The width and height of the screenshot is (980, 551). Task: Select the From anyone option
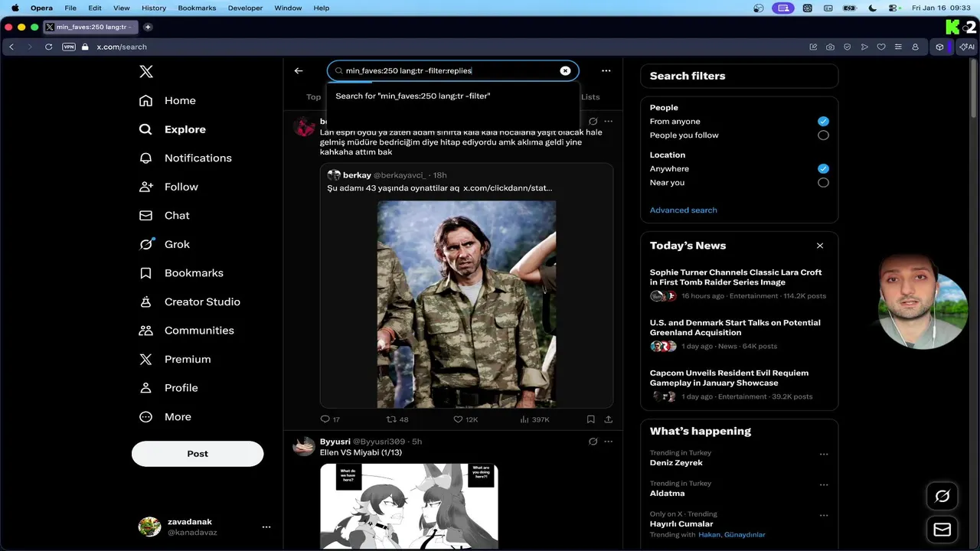(x=823, y=121)
